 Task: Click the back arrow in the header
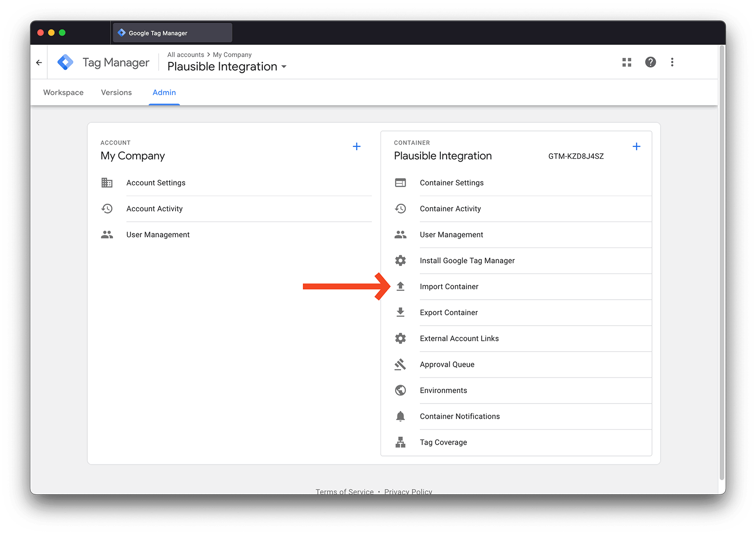click(39, 62)
